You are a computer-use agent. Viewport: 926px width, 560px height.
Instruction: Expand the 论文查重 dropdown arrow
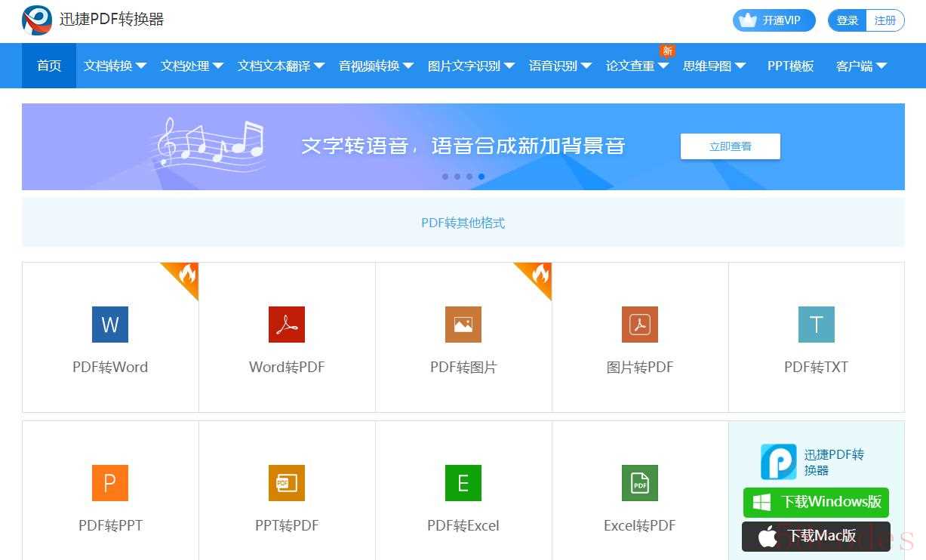coord(663,66)
